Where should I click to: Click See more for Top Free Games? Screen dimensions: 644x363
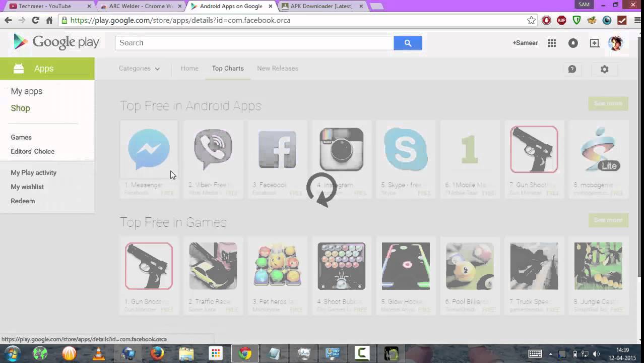click(x=608, y=220)
